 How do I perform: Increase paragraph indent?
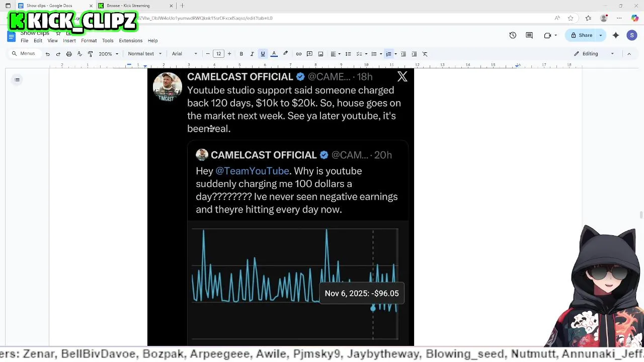click(x=414, y=54)
